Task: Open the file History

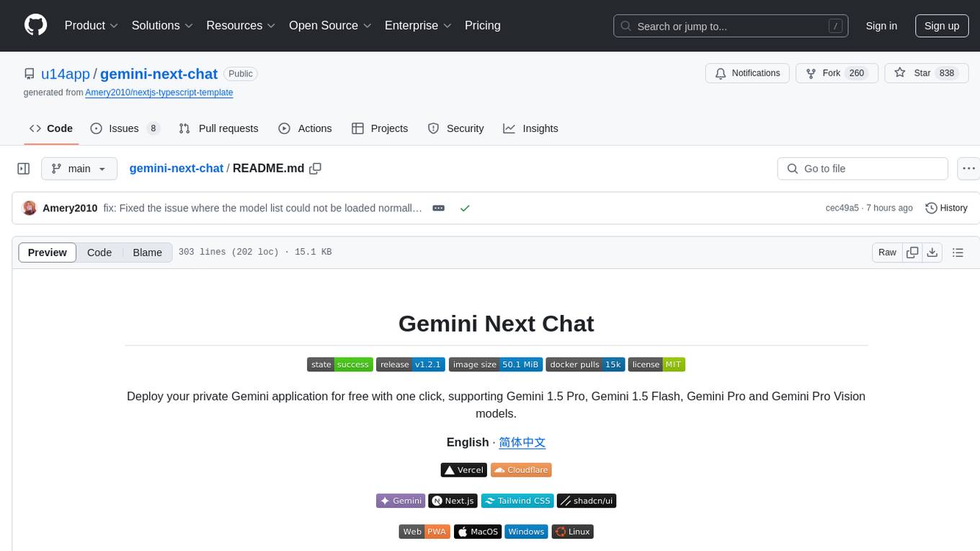Action: click(x=946, y=208)
